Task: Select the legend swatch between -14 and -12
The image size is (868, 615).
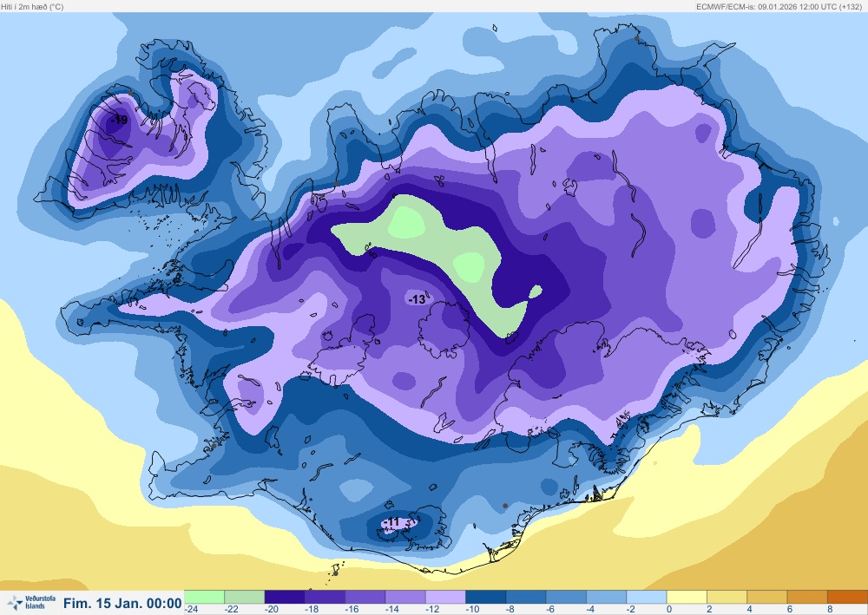Action: pos(405,597)
